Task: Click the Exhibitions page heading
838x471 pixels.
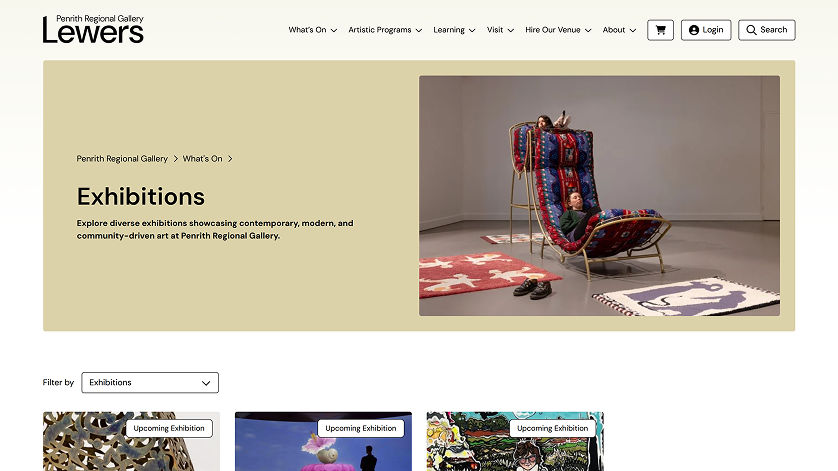Action: click(x=141, y=197)
